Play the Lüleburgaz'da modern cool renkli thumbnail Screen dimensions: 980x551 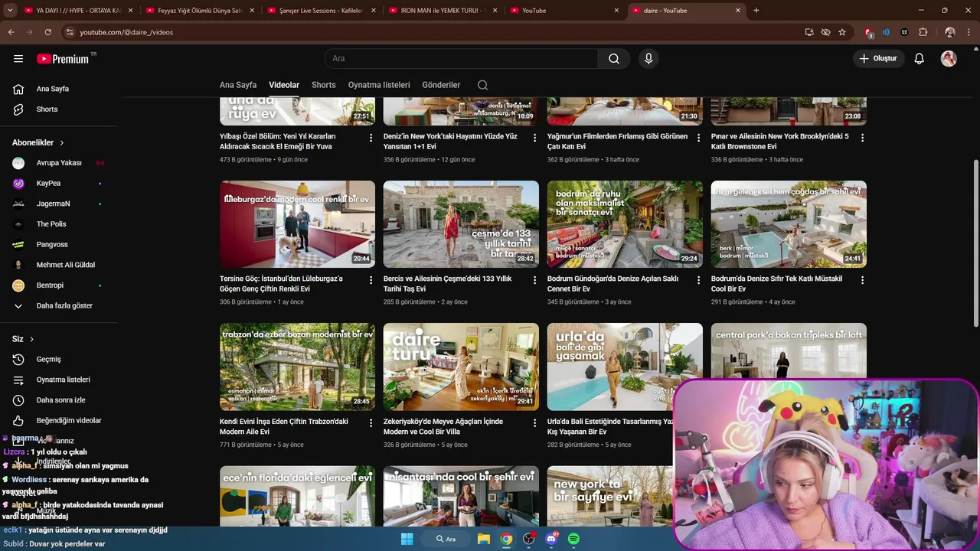tap(298, 224)
